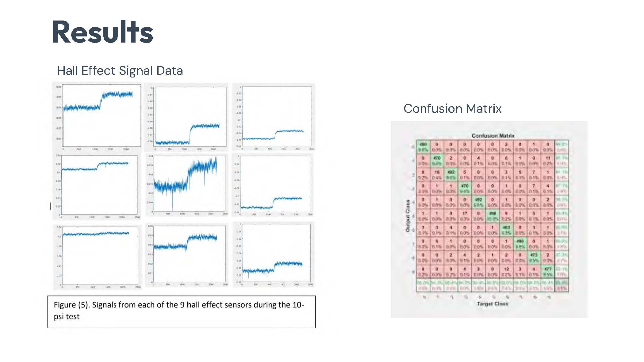This screenshot has height=362, width=644.
Task: Select the "Confusion Matrix" section heading
Action: [452, 108]
